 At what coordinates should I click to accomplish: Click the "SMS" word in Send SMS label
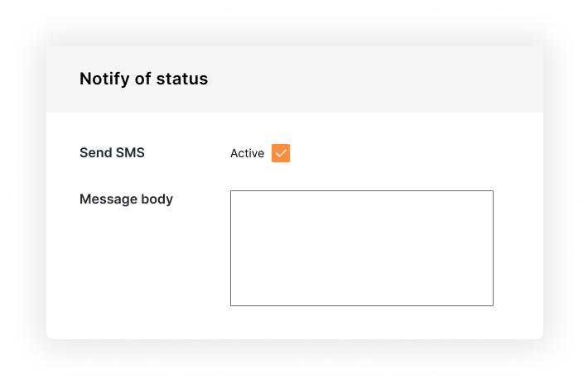(130, 153)
